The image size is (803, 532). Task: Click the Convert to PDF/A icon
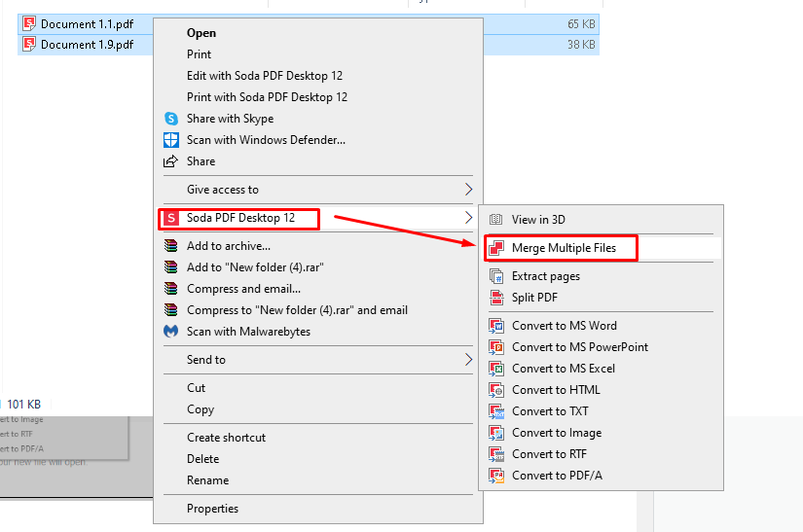496,476
